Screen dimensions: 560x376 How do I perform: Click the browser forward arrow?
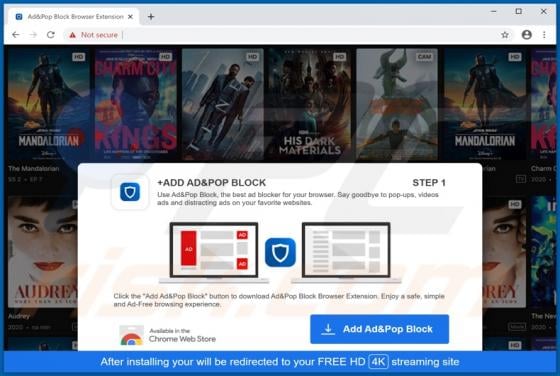[33, 35]
